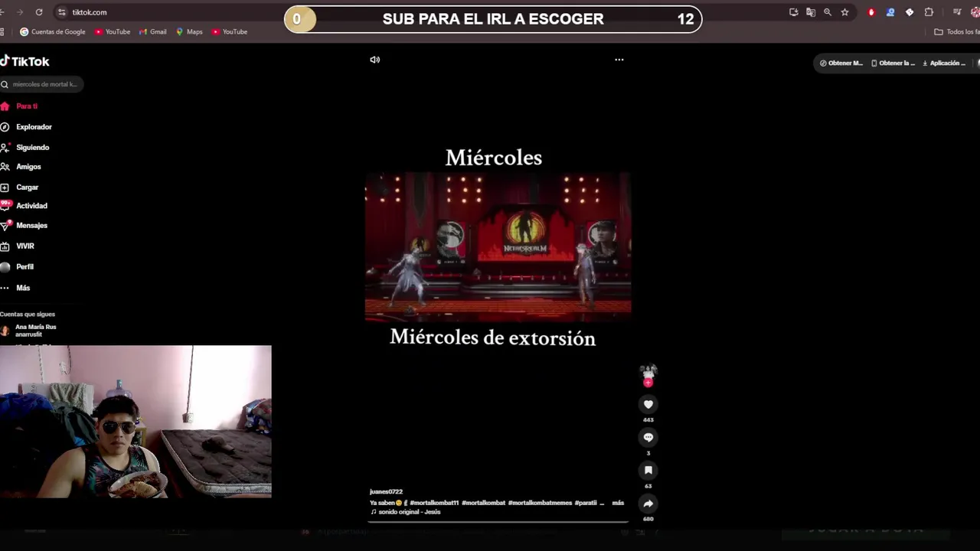Share the video with the arrow icon
980x551 pixels.
click(648, 503)
